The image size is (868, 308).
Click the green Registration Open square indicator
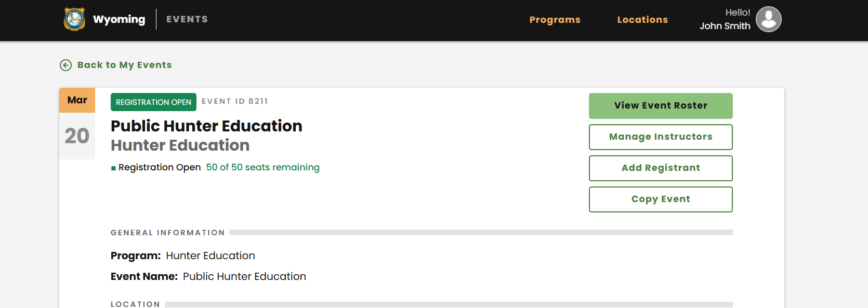click(x=113, y=168)
